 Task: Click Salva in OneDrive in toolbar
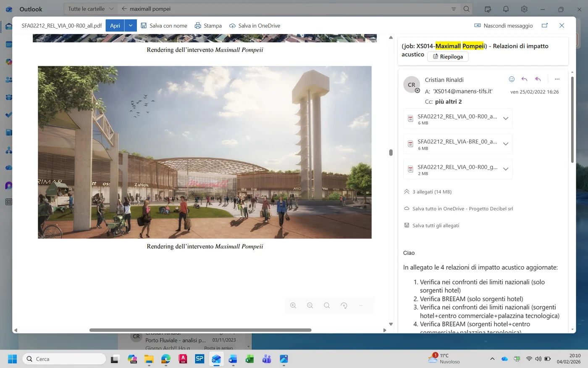pyautogui.click(x=255, y=26)
